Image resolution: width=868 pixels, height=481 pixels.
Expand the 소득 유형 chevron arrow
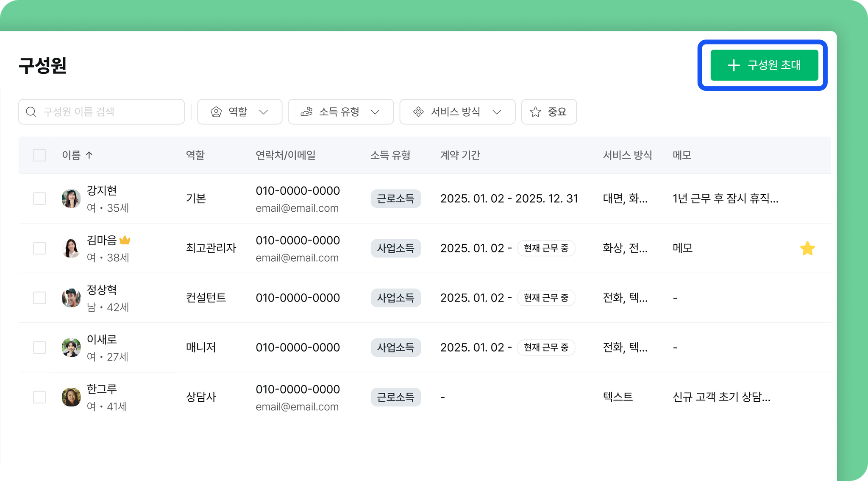pos(375,112)
